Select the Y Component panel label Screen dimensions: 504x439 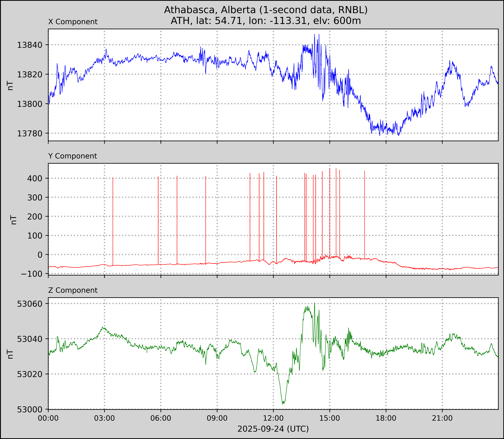point(73,156)
